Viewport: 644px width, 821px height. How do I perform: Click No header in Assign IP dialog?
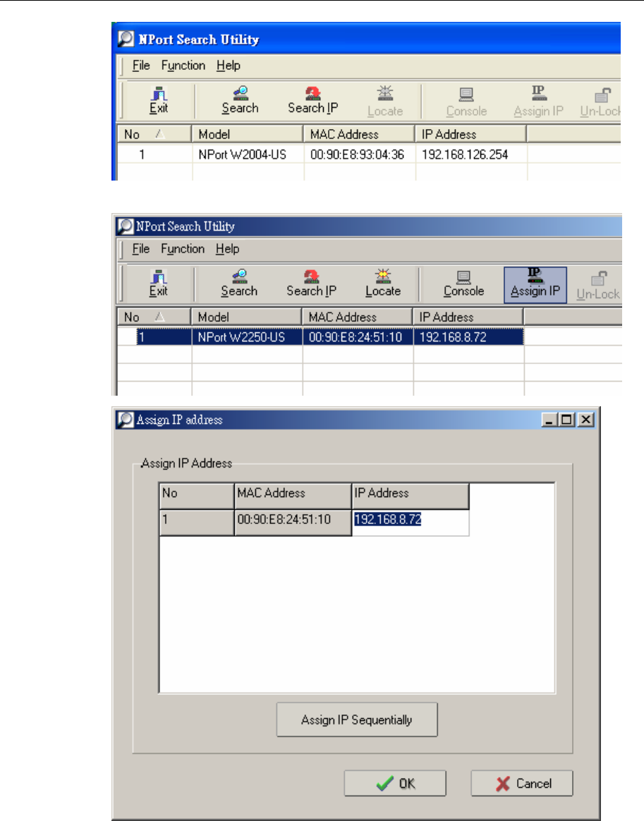tap(196, 495)
